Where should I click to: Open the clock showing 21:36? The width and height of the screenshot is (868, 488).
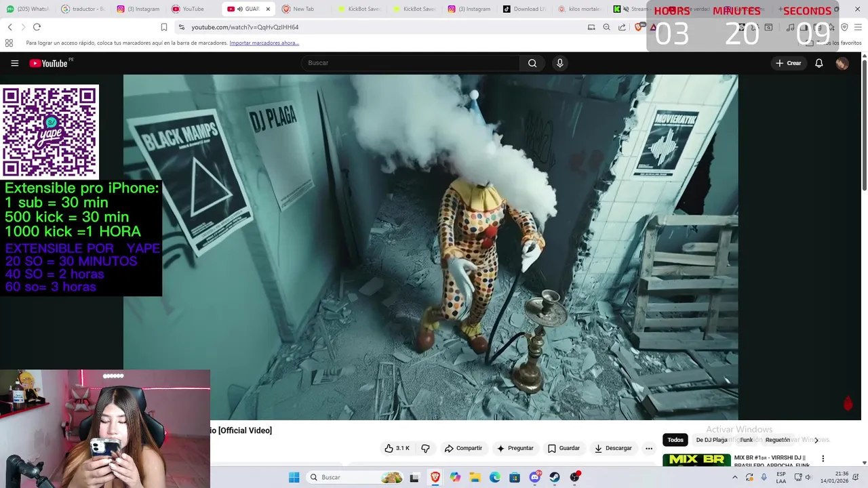tap(834, 477)
